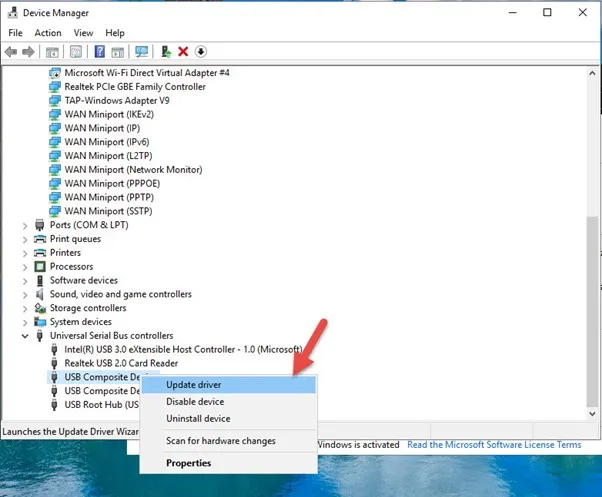Select the USB Root Hub entry
The height and width of the screenshot is (497, 602).
coord(102,405)
